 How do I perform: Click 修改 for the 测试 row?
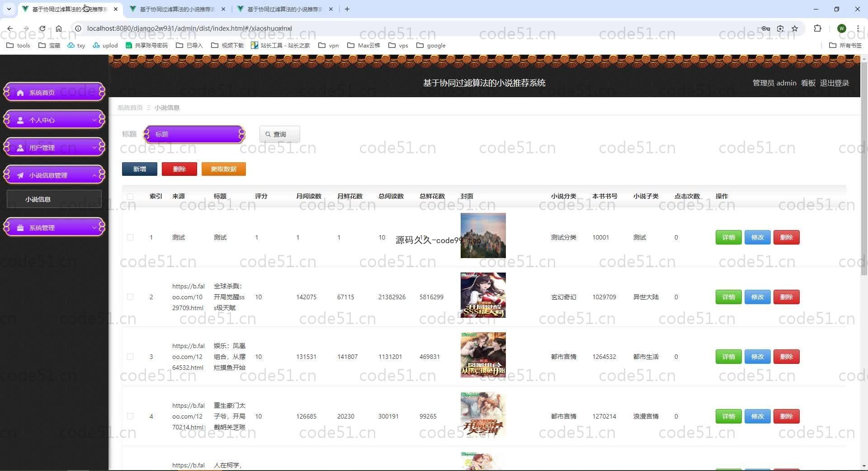757,237
